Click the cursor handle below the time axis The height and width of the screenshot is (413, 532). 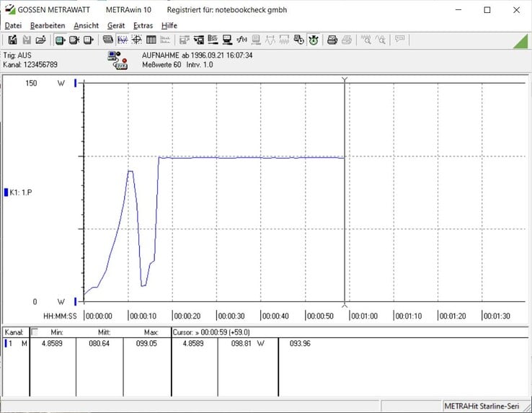(x=345, y=306)
